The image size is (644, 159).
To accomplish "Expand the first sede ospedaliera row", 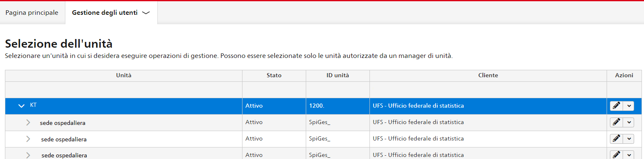I will pyautogui.click(x=28, y=122).
